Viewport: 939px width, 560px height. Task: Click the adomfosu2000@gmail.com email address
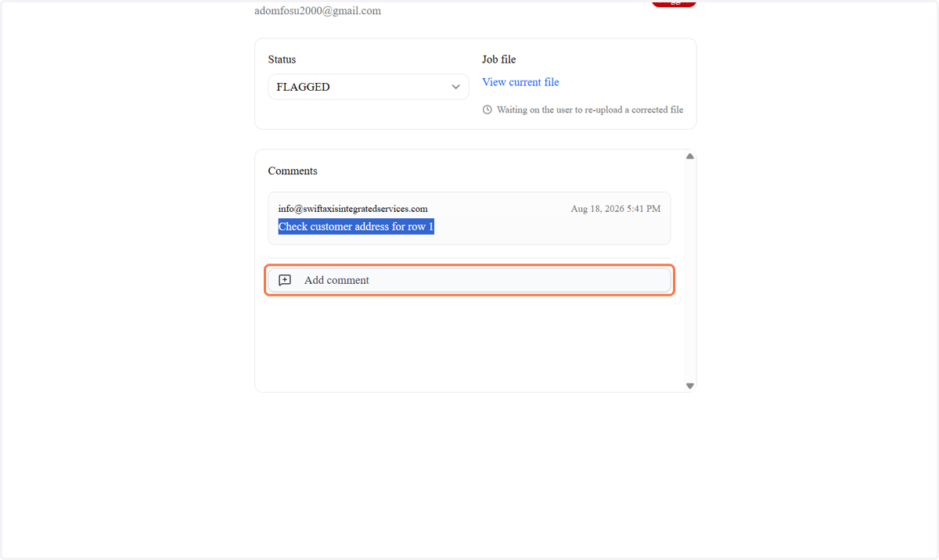pyautogui.click(x=318, y=11)
